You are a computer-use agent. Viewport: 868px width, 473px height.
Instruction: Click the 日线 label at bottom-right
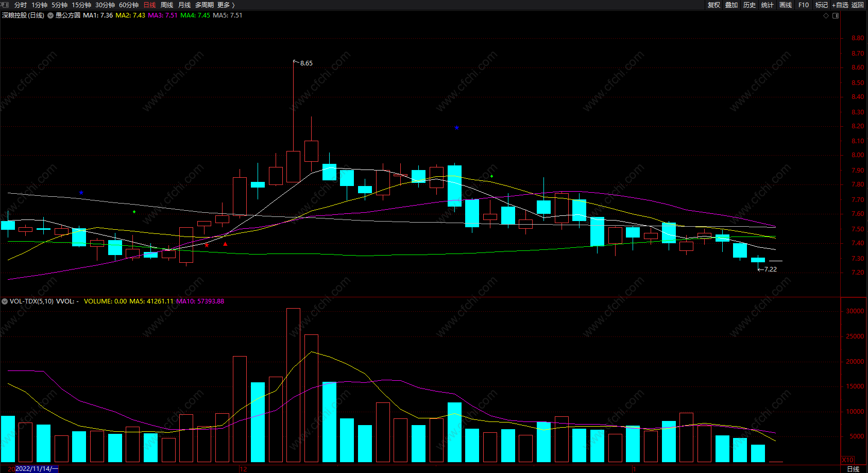point(853,469)
